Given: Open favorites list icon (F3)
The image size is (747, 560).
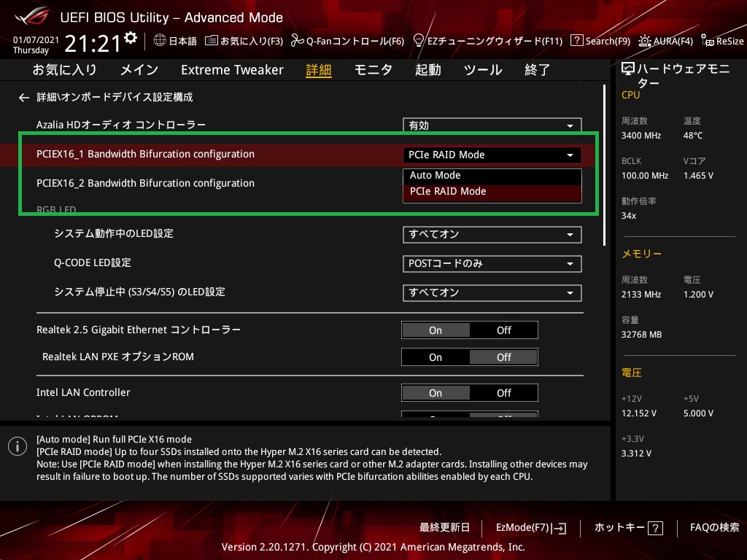Looking at the screenshot, I should (212, 41).
